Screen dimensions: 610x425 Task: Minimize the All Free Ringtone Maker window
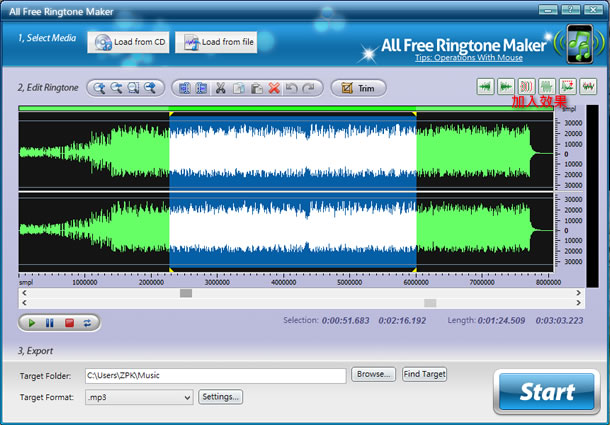point(548,10)
